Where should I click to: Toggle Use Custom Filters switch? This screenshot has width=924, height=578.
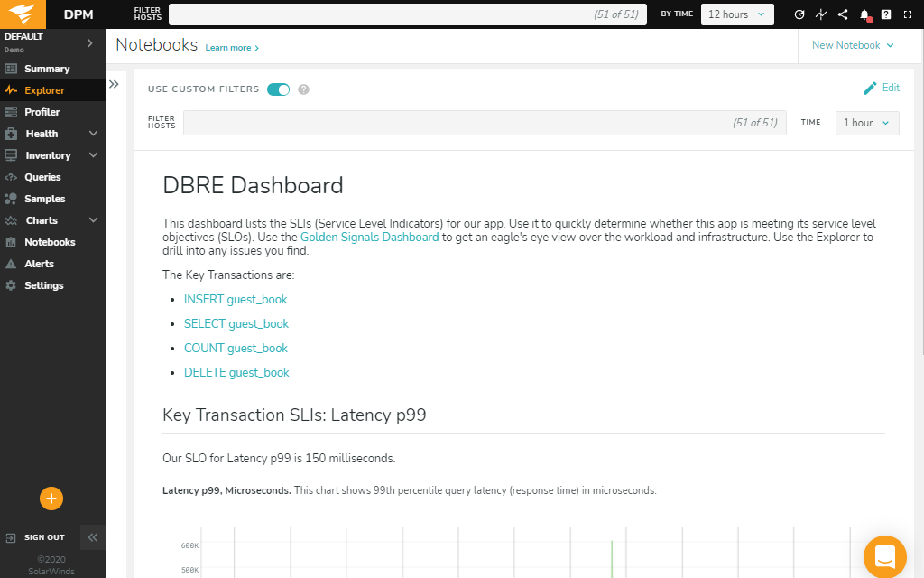(278, 89)
